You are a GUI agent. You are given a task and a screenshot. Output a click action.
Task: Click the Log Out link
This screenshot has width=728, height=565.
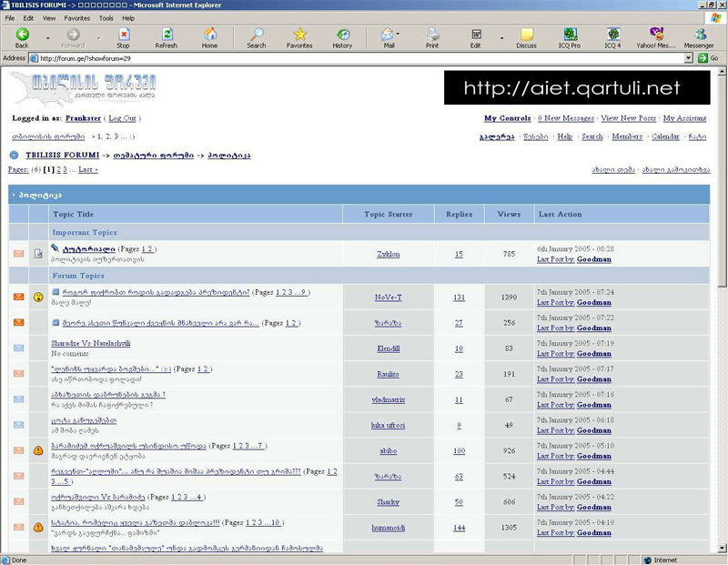point(122,118)
